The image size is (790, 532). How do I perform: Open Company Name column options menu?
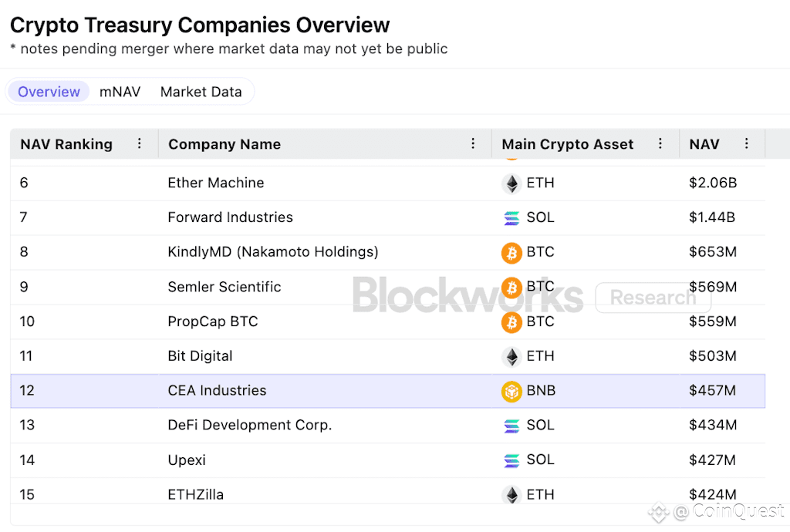(473, 143)
